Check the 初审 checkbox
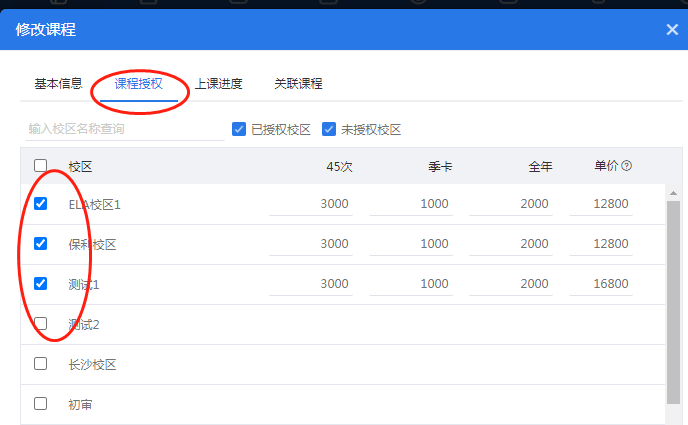Viewport: 688px width, 425px height. pos(40,404)
